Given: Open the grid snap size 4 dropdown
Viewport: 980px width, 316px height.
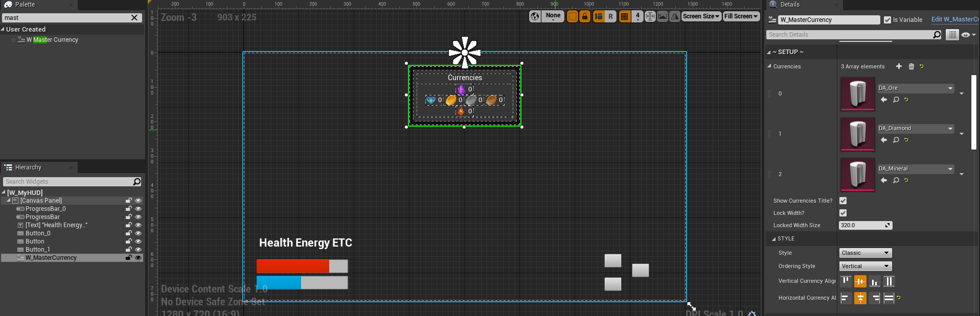Looking at the screenshot, I should pos(637,16).
